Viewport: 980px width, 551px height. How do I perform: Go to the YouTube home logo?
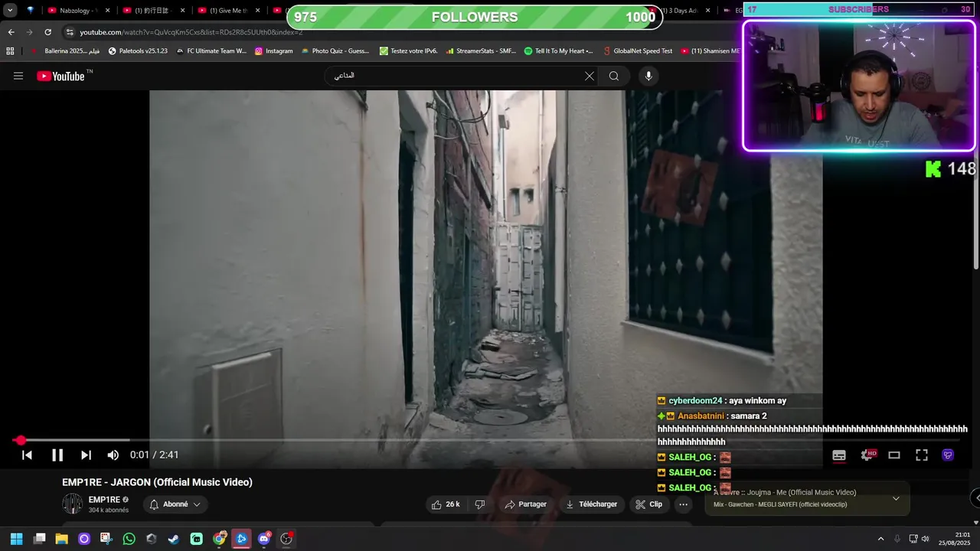pyautogui.click(x=60, y=76)
